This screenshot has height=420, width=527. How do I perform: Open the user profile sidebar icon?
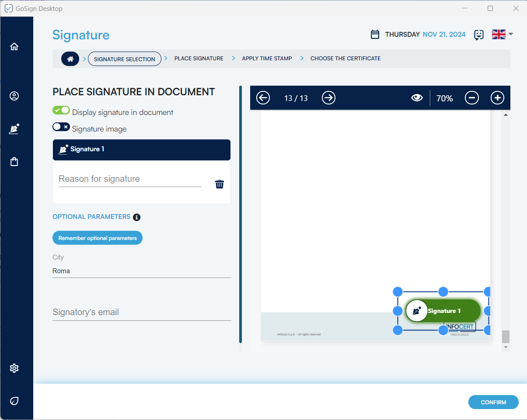14,96
